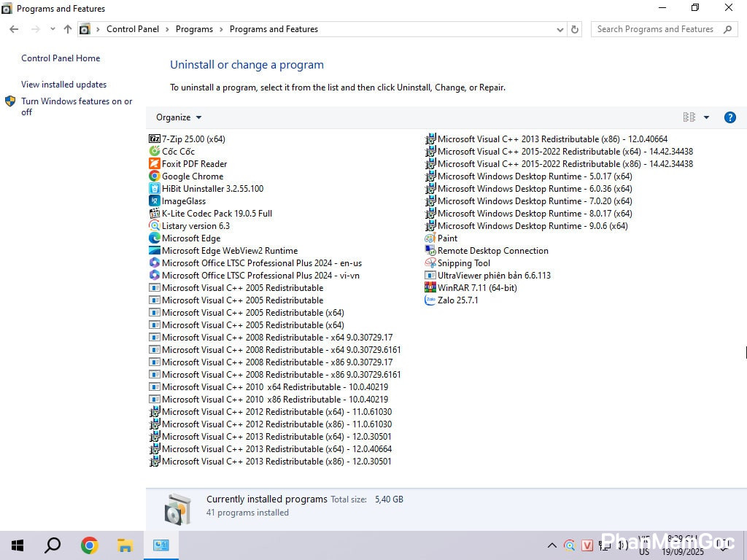Click the Search Programs and Features box
Image resolution: width=747 pixels, height=560 pixels.
(657, 29)
